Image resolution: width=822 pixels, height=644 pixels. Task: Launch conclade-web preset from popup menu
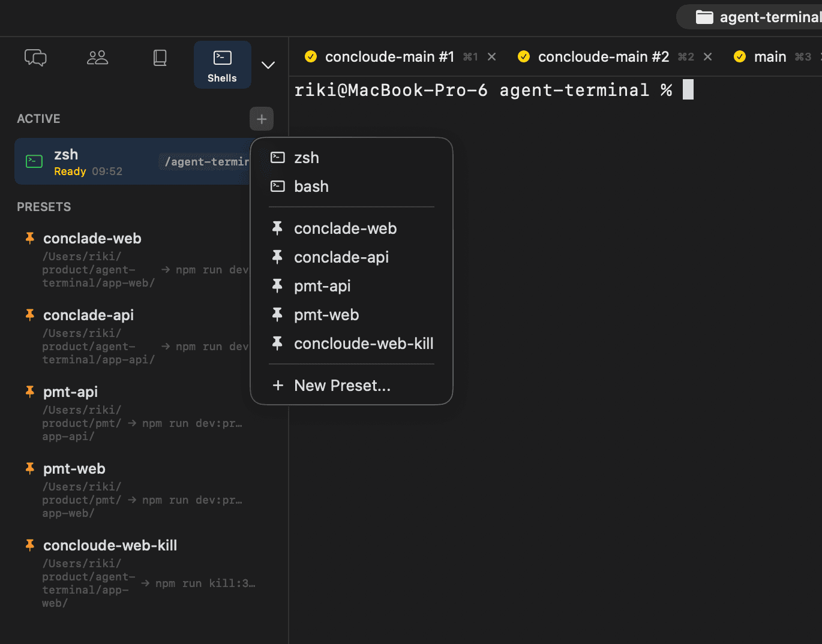point(345,228)
